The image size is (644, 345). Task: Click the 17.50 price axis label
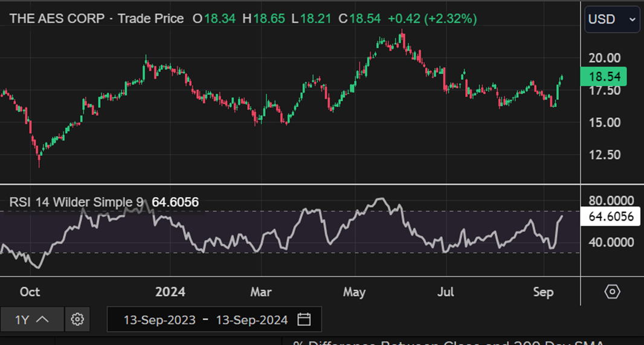(604, 91)
